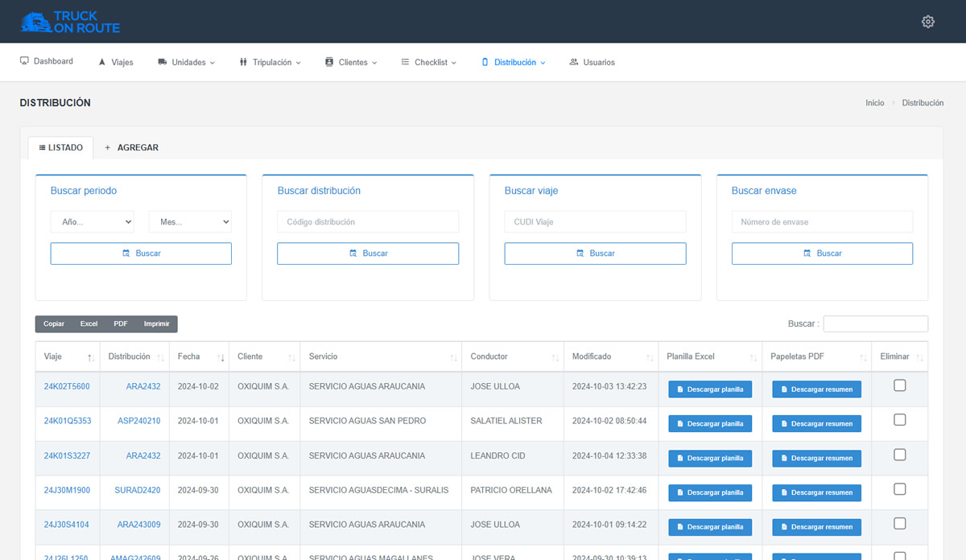Open the Mes dropdown
Screen dimensions: 966x560
pyautogui.click(x=190, y=222)
